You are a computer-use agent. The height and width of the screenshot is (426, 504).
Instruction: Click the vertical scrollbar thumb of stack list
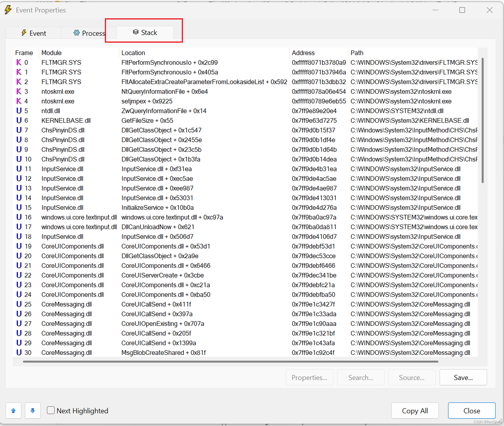482,121
